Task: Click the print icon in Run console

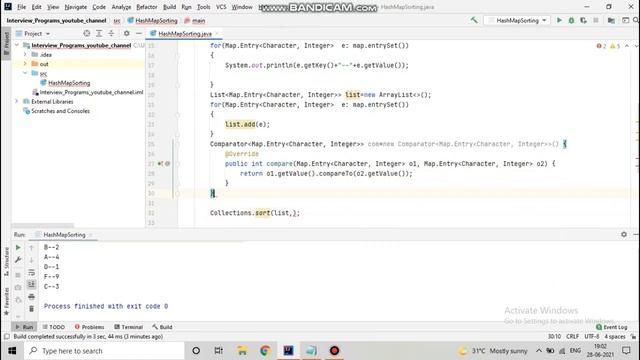Action: pos(31,297)
